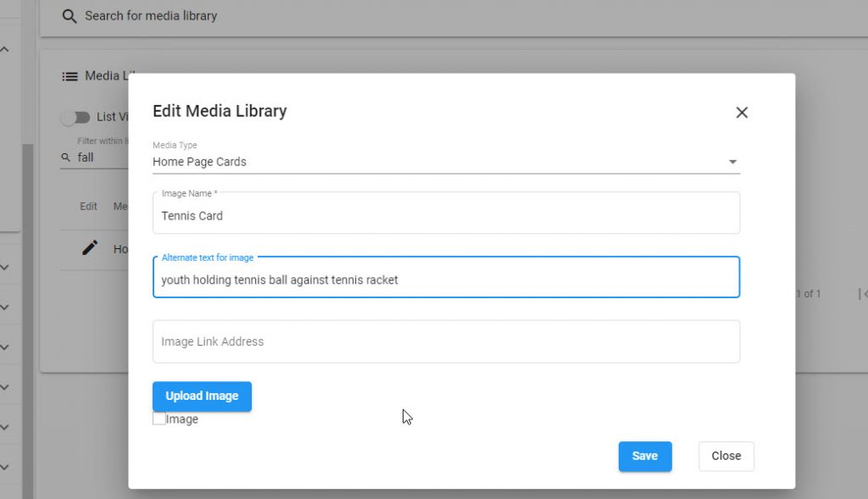This screenshot has height=499, width=868.
Task: Save the media library changes
Action: [645, 457]
